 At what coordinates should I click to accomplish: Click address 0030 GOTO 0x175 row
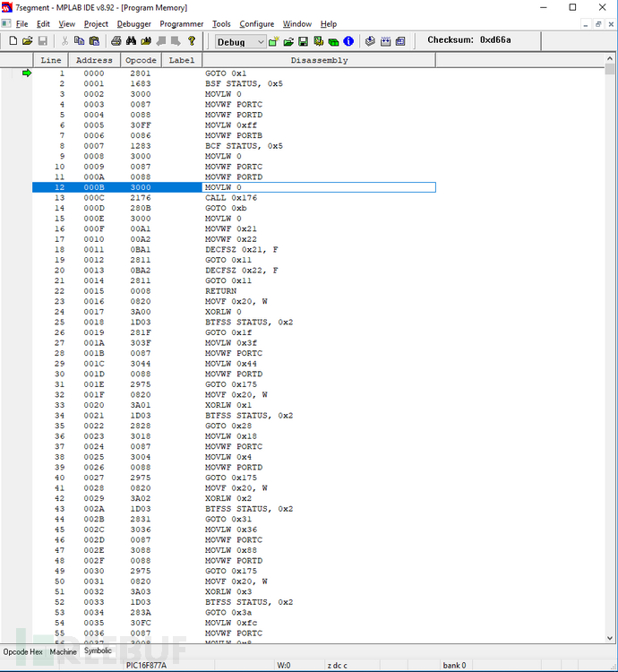[x=234, y=571]
